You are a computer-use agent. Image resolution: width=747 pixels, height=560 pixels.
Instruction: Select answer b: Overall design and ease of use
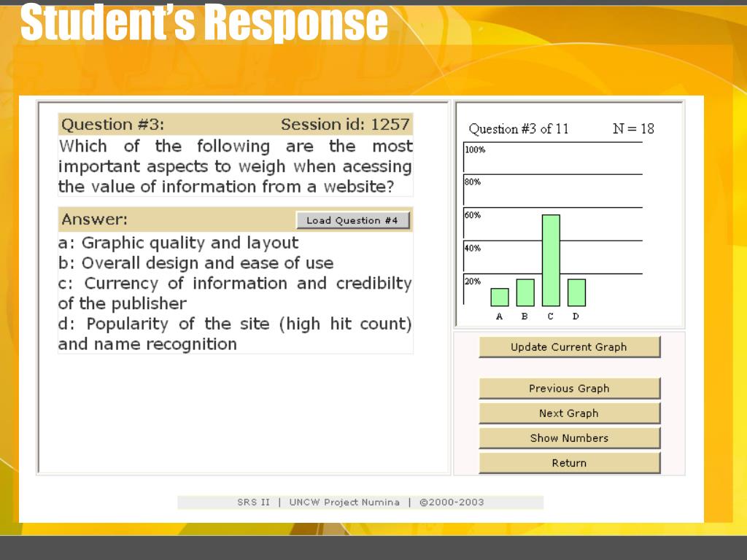(x=196, y=262)
